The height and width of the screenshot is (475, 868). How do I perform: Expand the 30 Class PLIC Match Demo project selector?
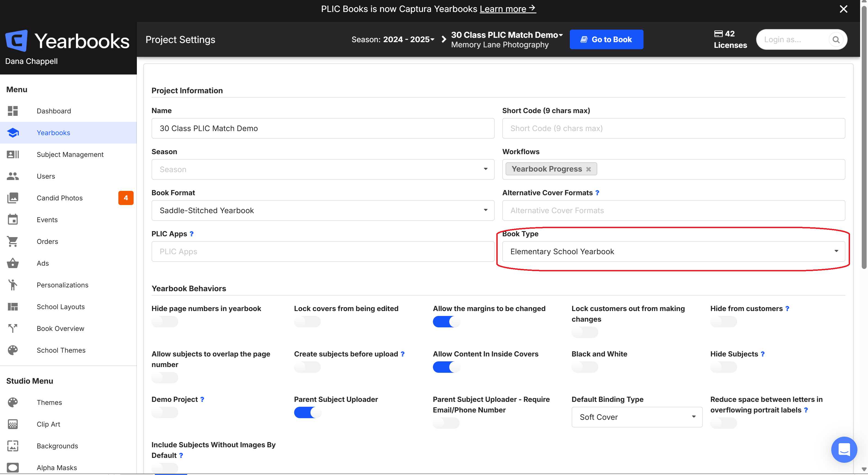pos(507,35)
